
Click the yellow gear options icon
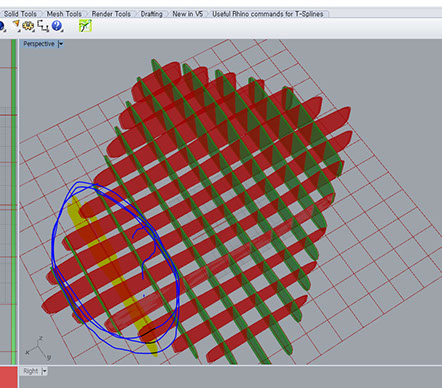pyautogui.click(x=28, y=26)
